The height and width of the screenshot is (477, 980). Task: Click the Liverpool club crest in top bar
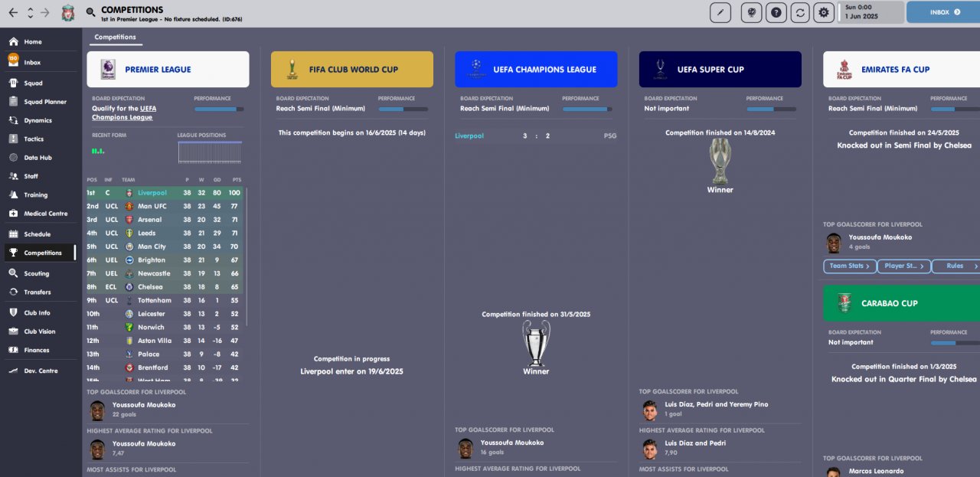point(68,12)
